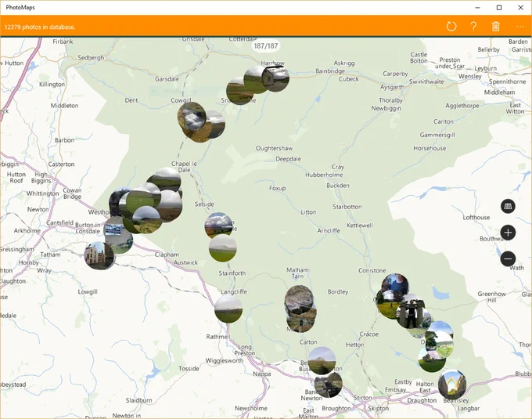Open the waterfall photo near Cowgill
532x419 pixels.
[x=192, y=117]
